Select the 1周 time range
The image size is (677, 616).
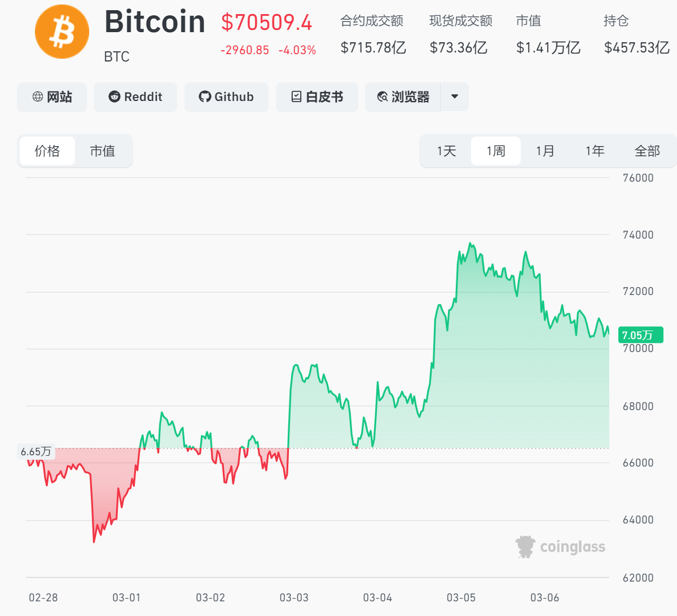click(496, 151)
